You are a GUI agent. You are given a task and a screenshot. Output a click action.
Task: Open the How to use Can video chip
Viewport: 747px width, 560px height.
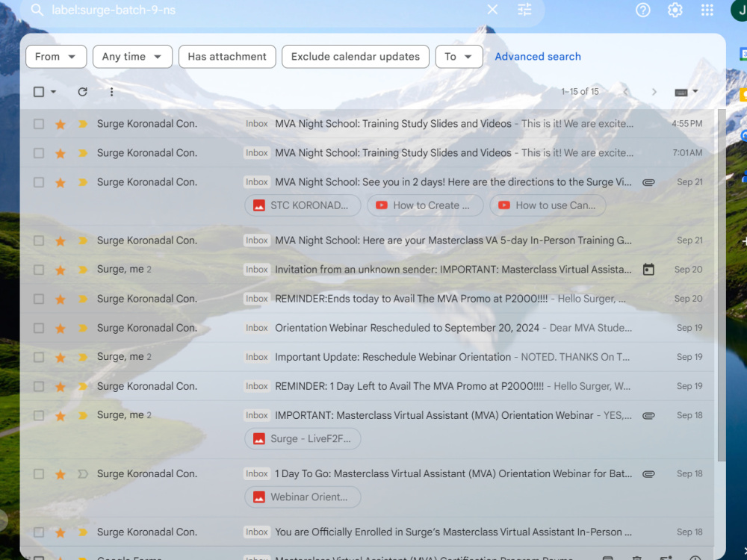548,205
